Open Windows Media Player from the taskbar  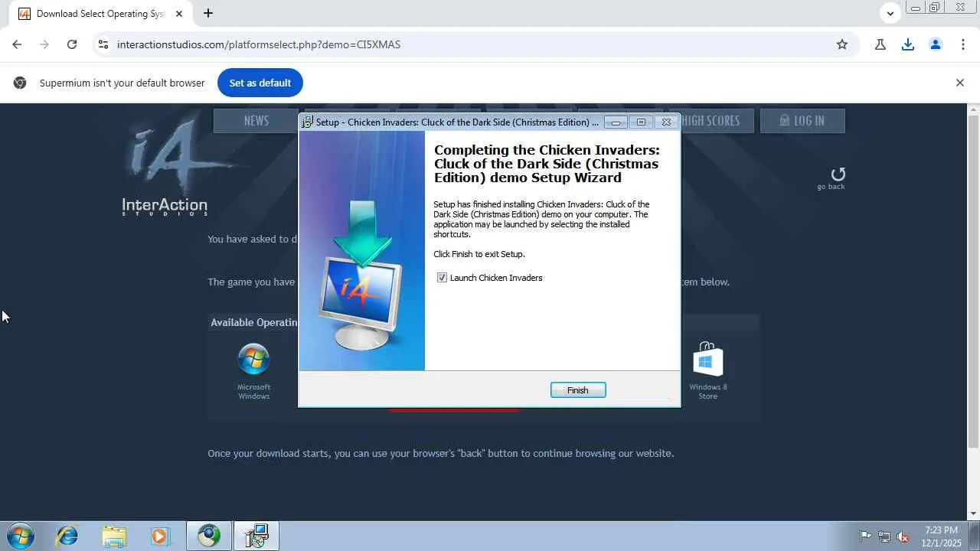[x=159, y=536]
